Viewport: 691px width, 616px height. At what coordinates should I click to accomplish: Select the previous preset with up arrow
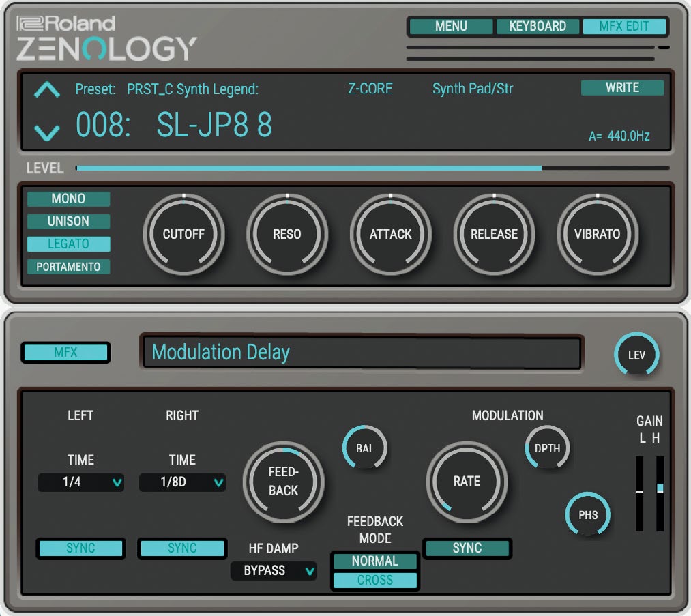(46, 89)
